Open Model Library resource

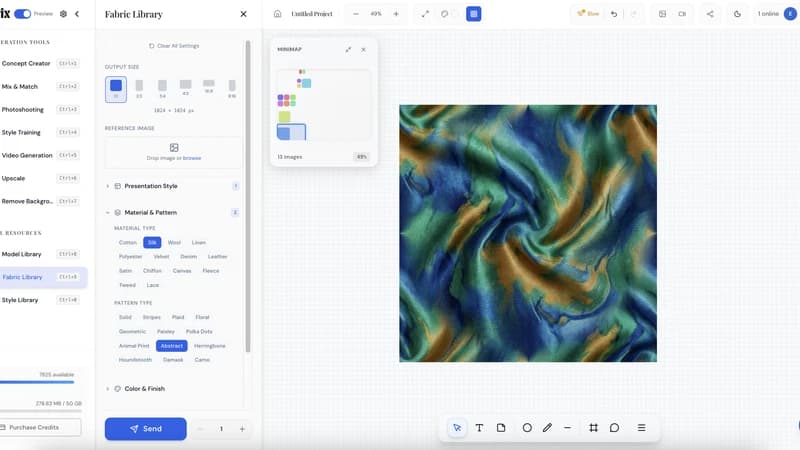click(x=40, y=254)
